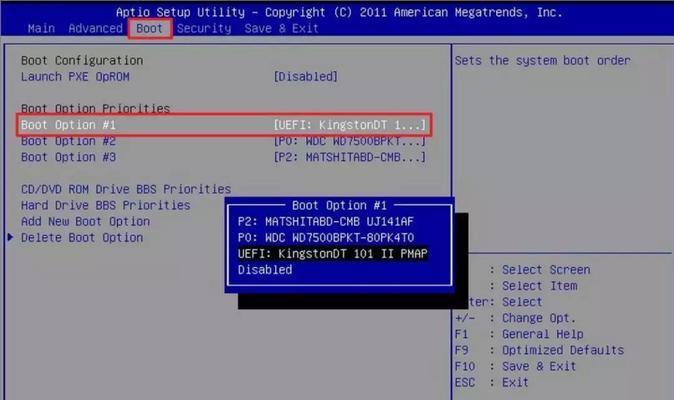Open CD/DVD ROM Drive BBS Priorities
The image size is (674, 400).
pos(126,189)
